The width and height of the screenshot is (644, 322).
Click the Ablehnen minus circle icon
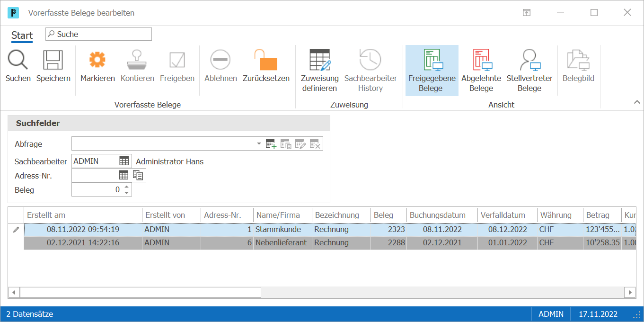pyautogui.click(x=221, y=60)
